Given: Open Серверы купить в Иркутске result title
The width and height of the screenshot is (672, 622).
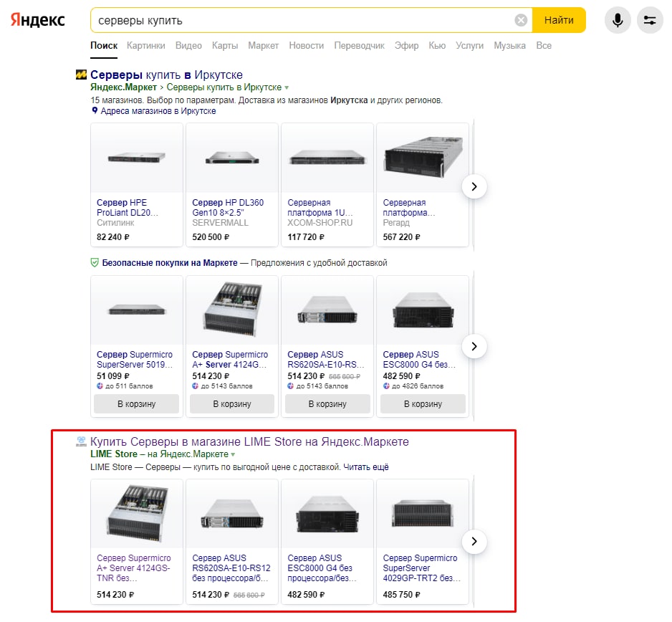Looking at the screenshot, I should (x=166, y=75).
